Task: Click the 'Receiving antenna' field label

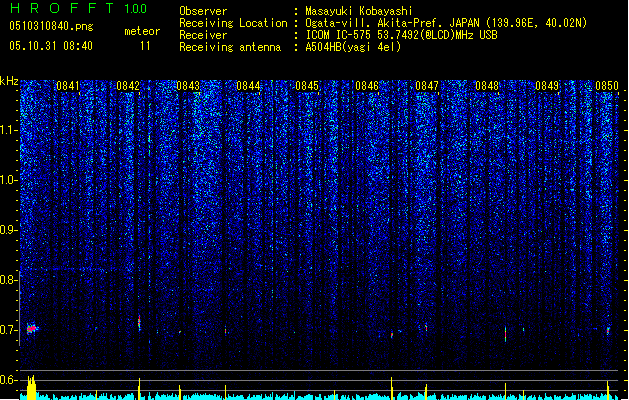Action: click(230, 47)
